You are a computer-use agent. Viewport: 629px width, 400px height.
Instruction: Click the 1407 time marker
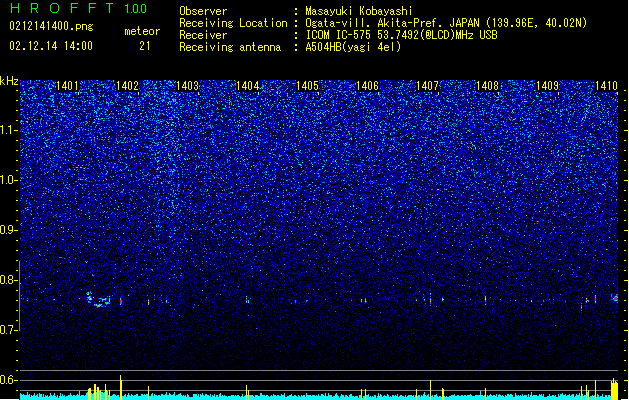point(428,86)
